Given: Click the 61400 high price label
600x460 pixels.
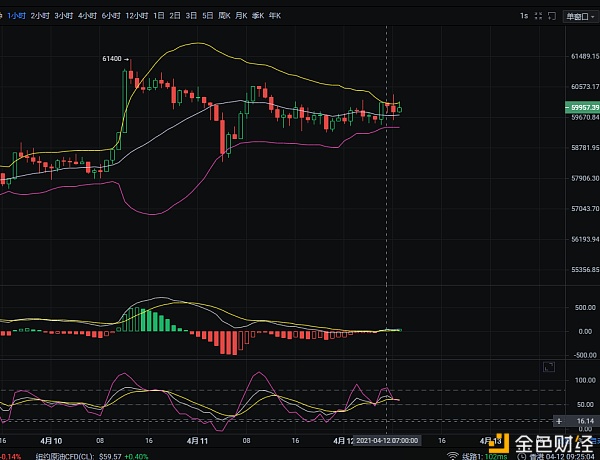Looking at the screenshot, I should (112, 59).
